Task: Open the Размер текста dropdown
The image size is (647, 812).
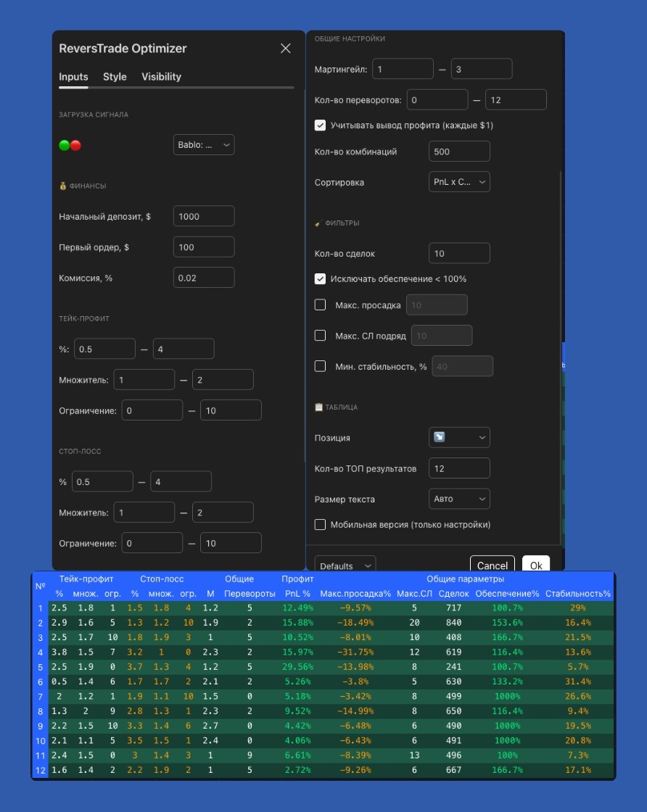Action: pyautogui.click(x=459, y=499)
